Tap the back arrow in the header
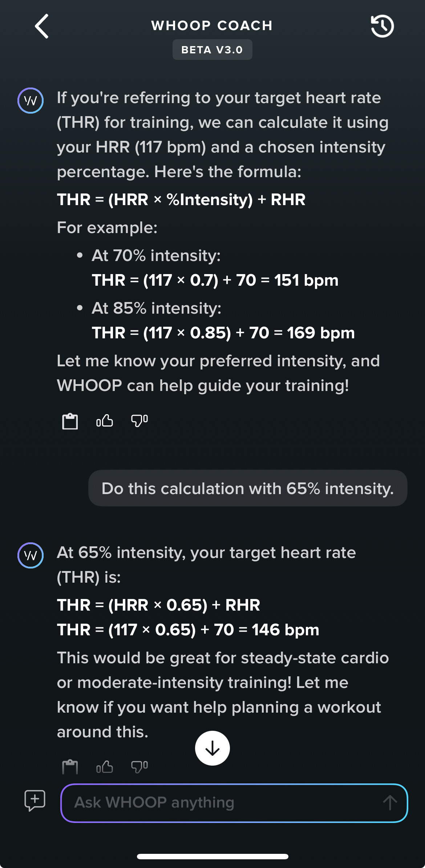425x868 pixels. click(42, 26)
